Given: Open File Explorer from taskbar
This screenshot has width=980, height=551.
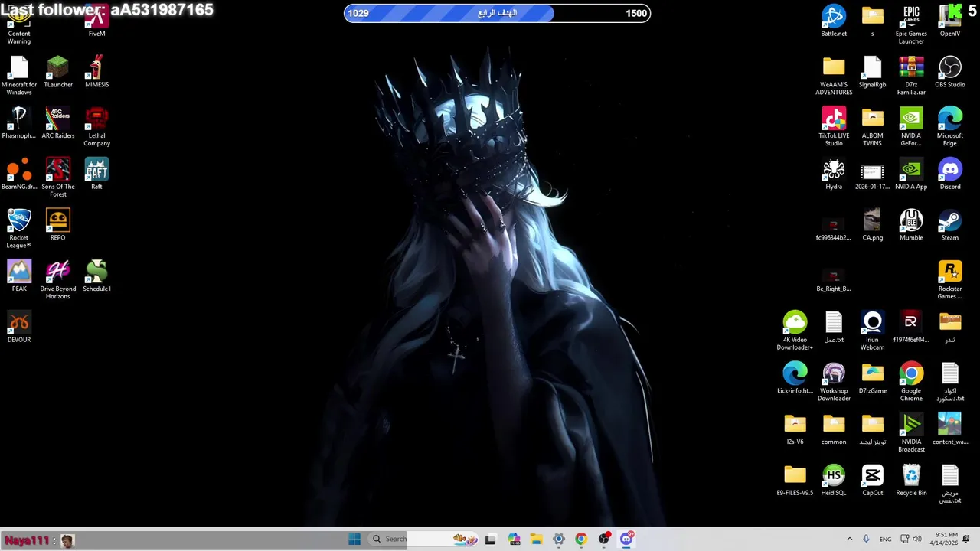Looking at the screenshot, I should 536,539.
